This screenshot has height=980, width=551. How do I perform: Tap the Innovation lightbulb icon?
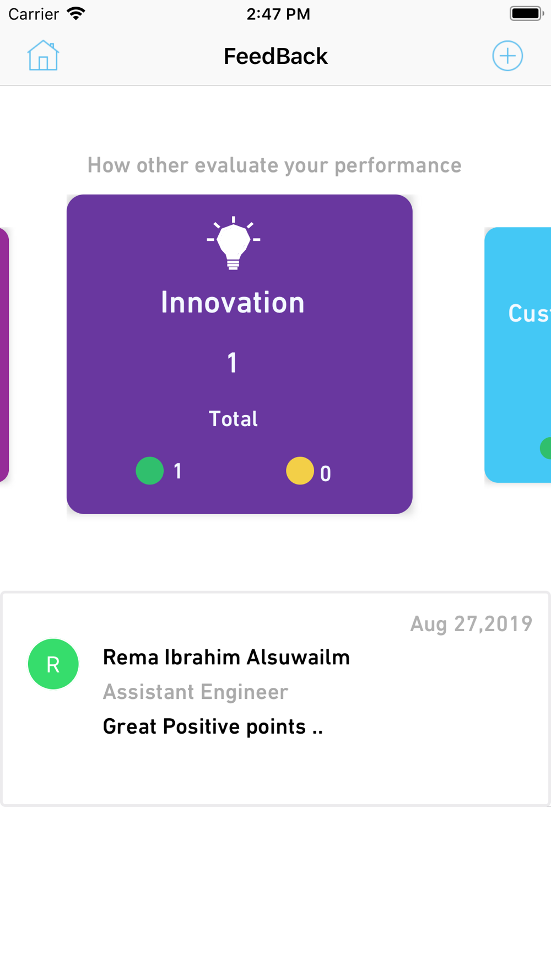click(x=233, y=243)
